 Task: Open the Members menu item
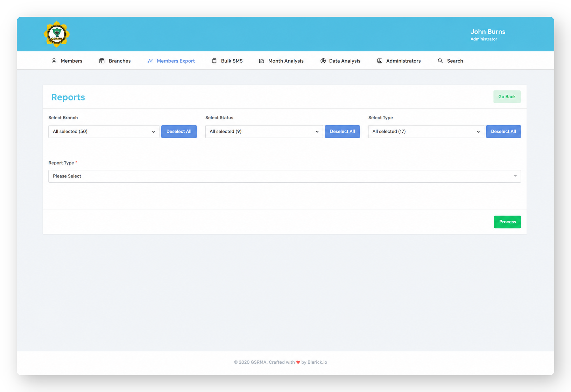(x=67, y=61)
